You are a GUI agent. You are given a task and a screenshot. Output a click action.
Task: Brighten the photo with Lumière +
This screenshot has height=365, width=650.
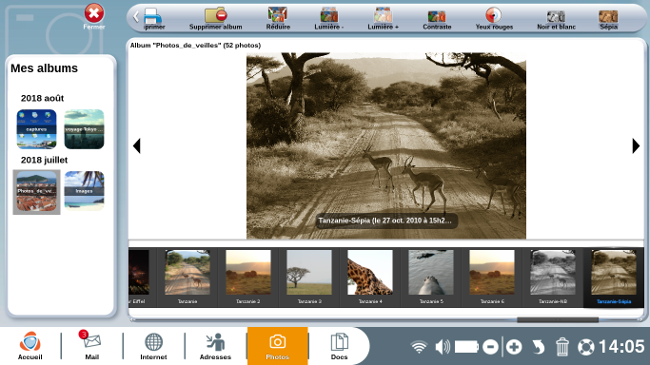(x=383, y=19)
